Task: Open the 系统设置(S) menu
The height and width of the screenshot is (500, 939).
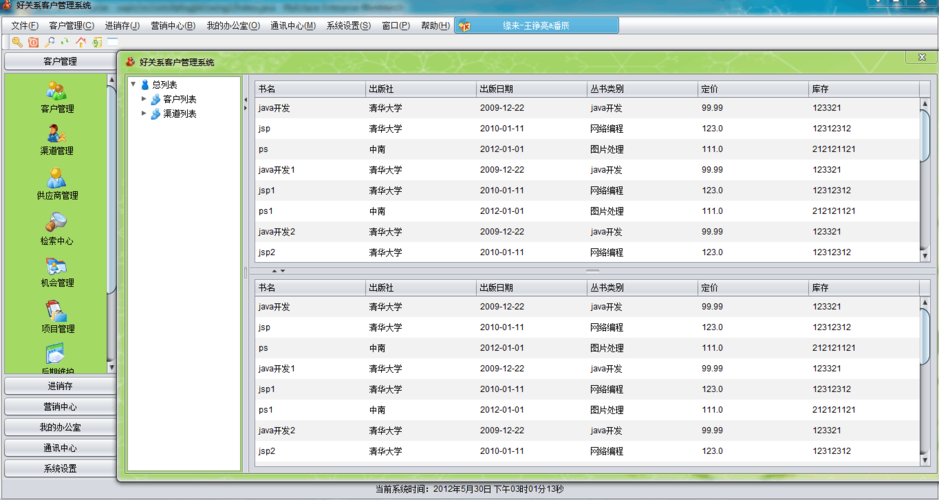Action: [x=349, y=26]
